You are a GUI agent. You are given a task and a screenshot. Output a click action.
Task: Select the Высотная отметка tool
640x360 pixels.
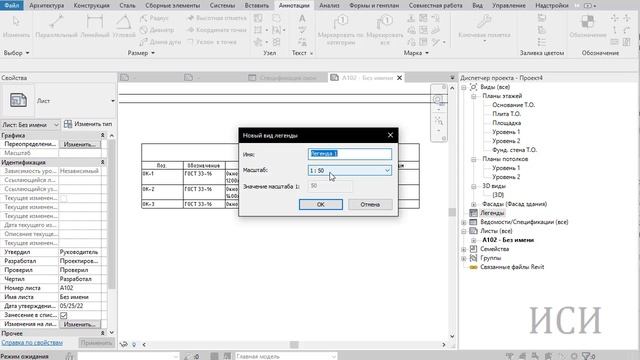[217, 18]
